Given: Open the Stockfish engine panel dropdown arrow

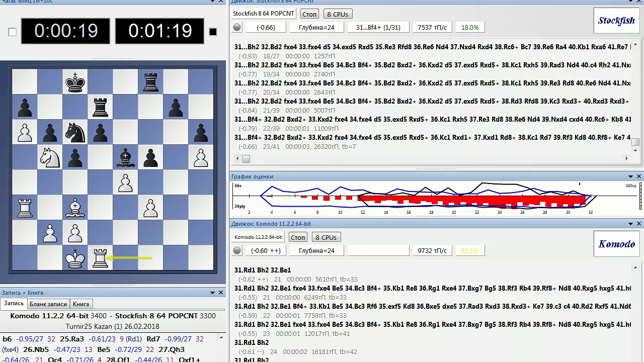Looking at the screenshot, I should [x=631, y=2].
